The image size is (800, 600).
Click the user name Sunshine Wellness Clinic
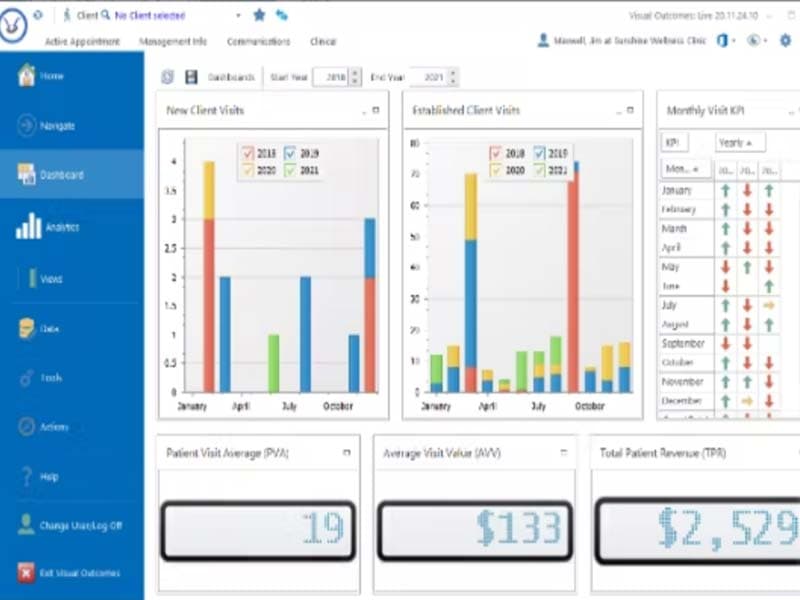click(x=630, y=40)
